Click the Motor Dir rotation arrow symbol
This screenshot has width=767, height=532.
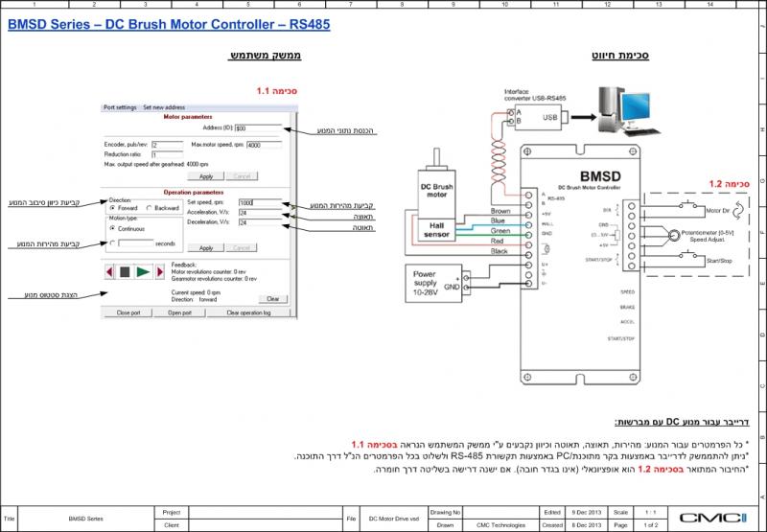738,210
